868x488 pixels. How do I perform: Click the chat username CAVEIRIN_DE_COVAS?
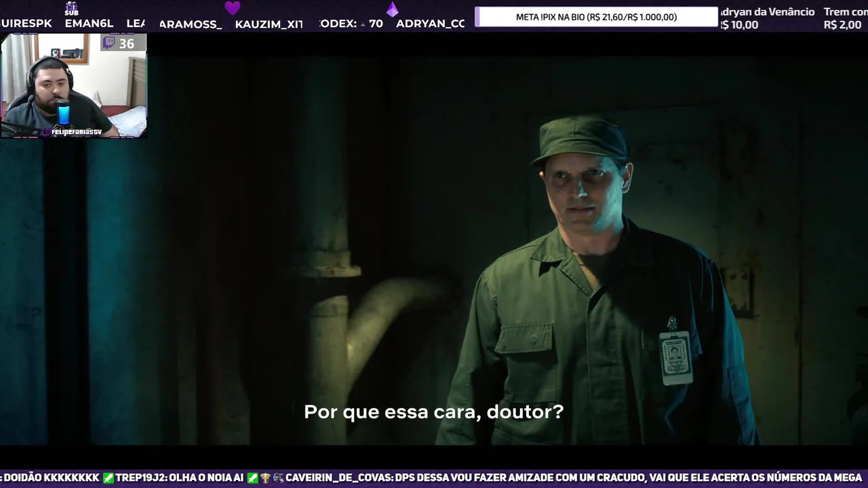pos(338,478)
